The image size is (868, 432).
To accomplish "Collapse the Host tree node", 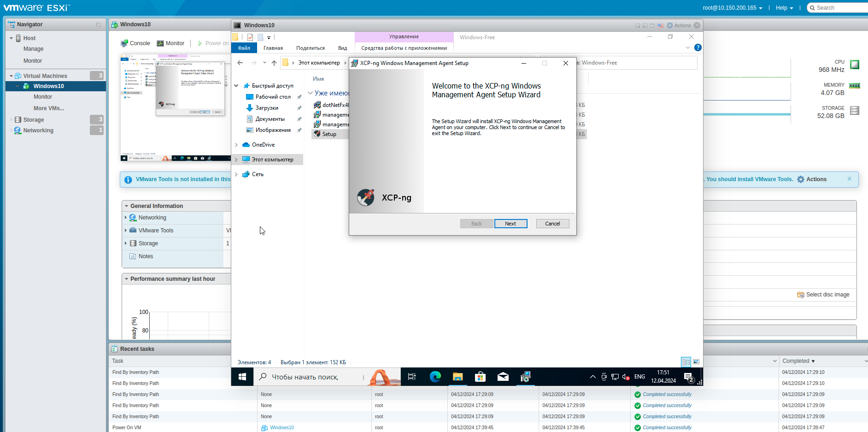I will (11, 38).
